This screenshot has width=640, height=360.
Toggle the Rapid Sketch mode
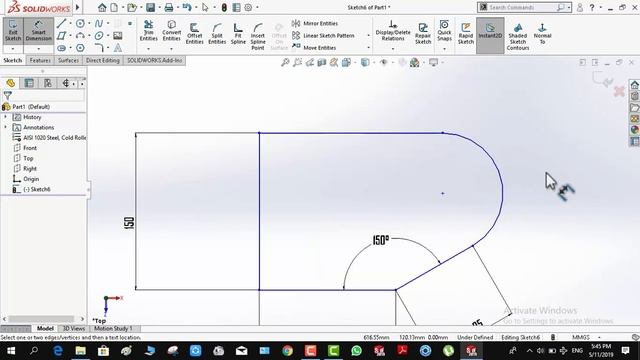point(466,33)
